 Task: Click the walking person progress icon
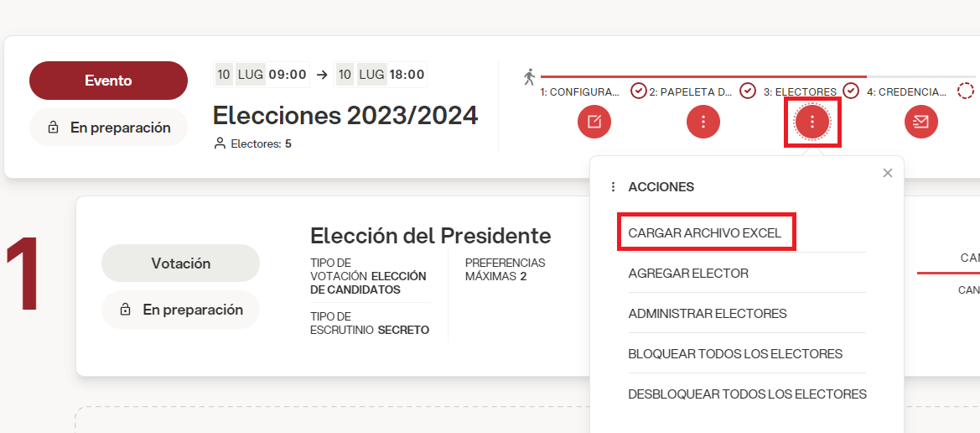pos(529,77)
